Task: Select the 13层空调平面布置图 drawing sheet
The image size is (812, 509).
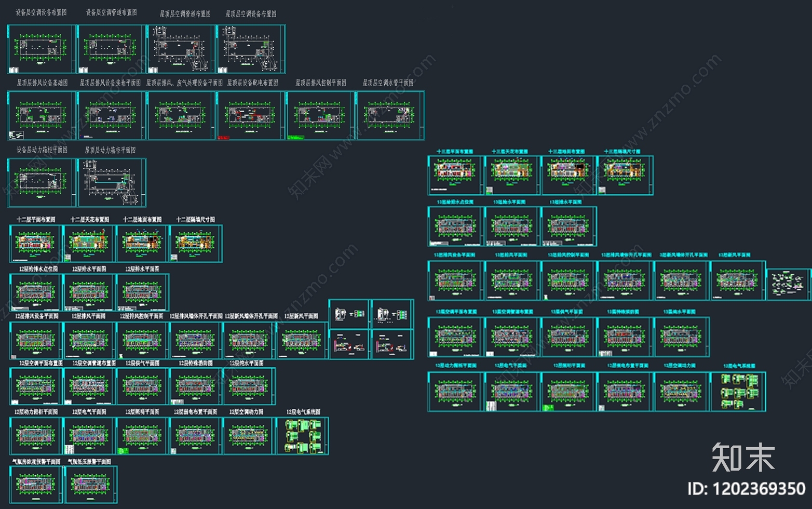Action: (455, 337)
